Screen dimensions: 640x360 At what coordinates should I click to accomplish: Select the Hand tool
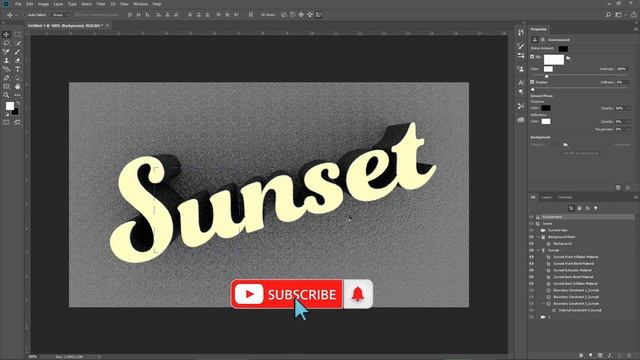coord(18,86)
